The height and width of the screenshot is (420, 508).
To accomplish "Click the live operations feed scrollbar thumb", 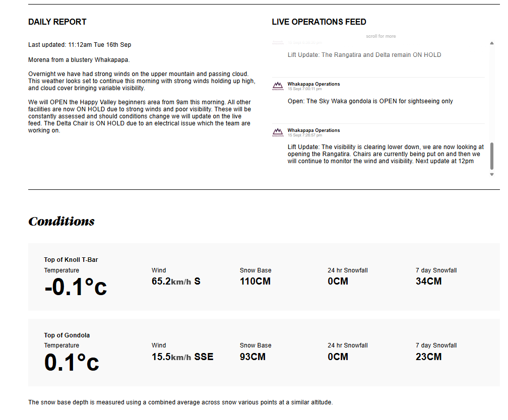I will pos(491,156).
